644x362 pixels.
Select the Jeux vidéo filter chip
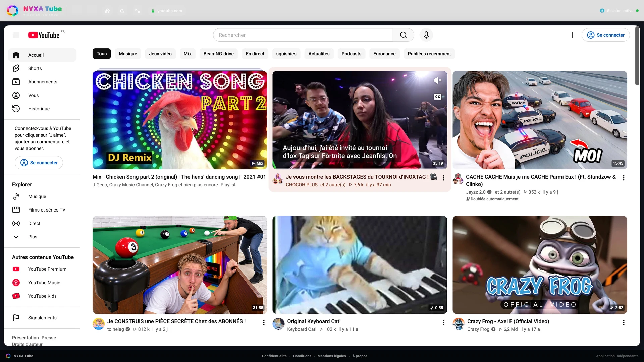click(x=160, y=54)
